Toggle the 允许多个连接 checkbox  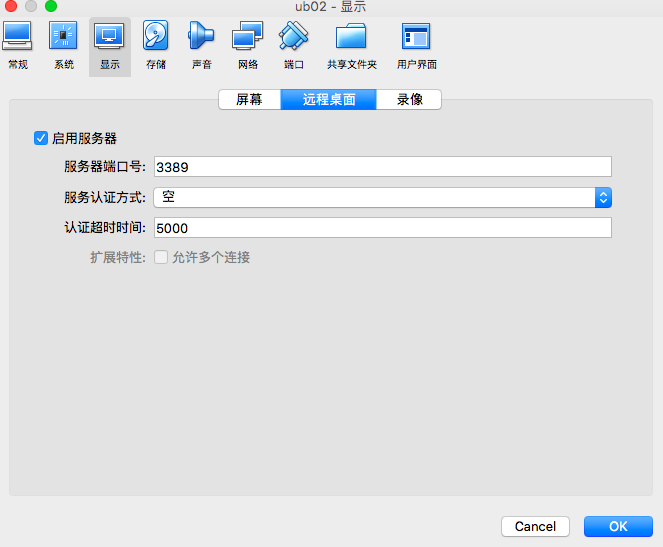[x=161, y=257]
